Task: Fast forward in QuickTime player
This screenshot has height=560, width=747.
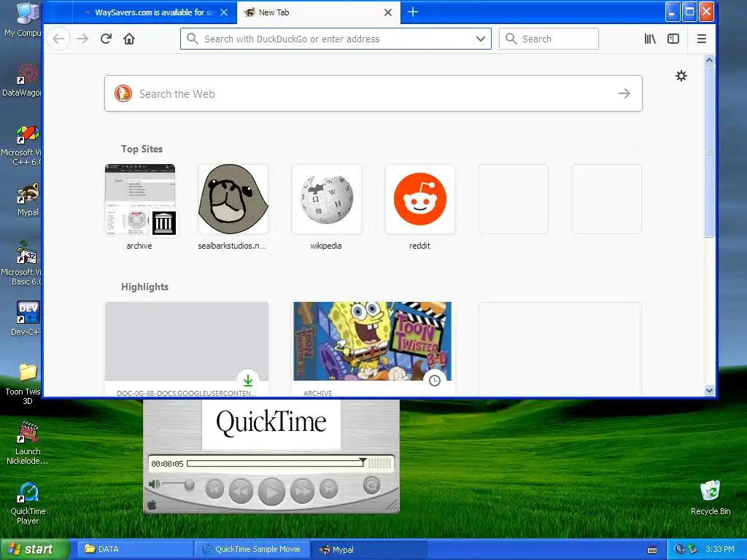Action: (302, 491)
